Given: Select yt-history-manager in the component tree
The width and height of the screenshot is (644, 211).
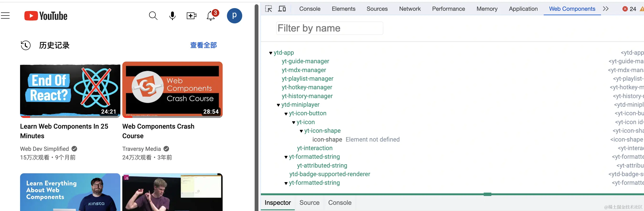Looking at the screenshot, I should coord(307,96).
